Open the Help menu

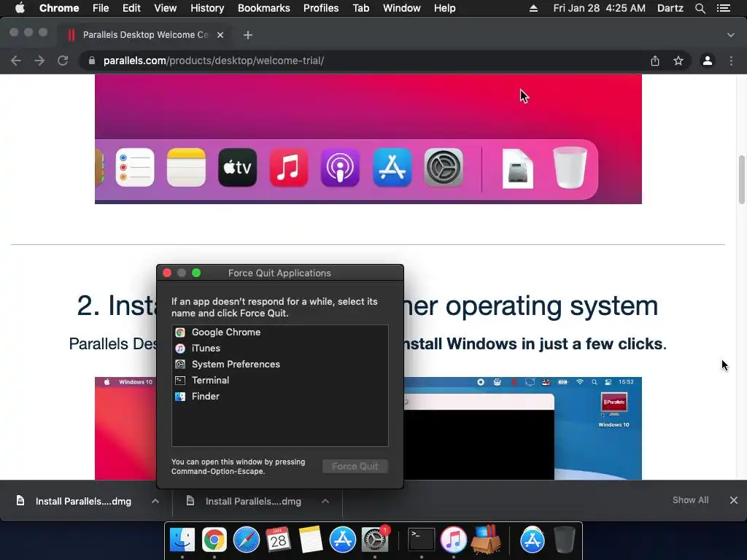444,8
